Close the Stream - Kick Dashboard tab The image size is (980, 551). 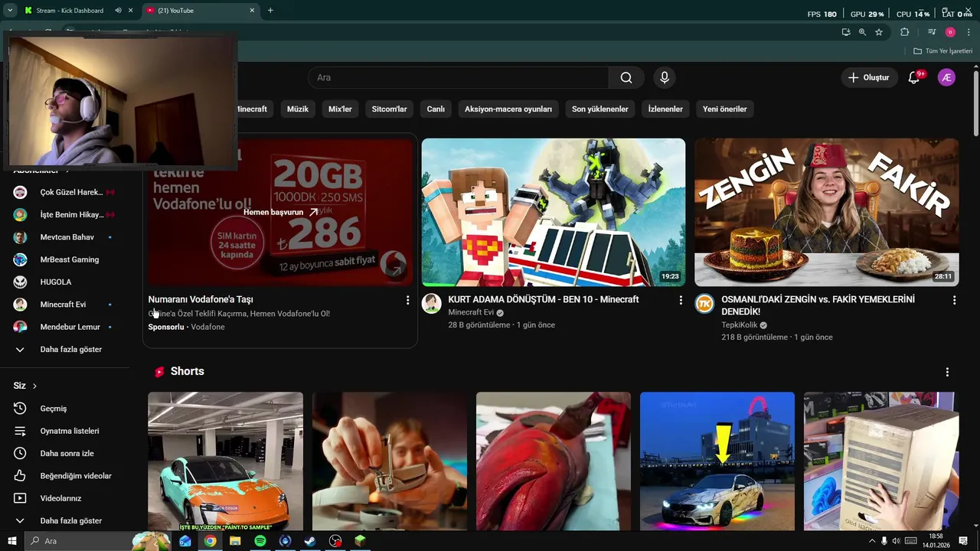point(131,11)
